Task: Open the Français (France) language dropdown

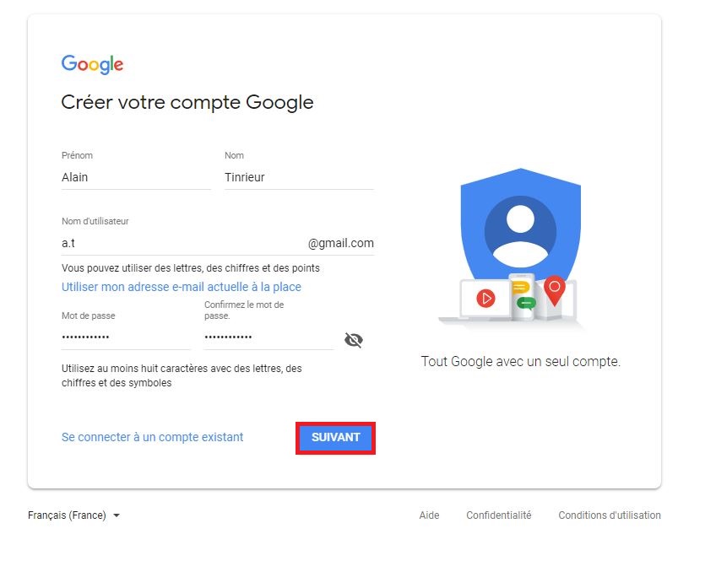Action: click(73, 515)
